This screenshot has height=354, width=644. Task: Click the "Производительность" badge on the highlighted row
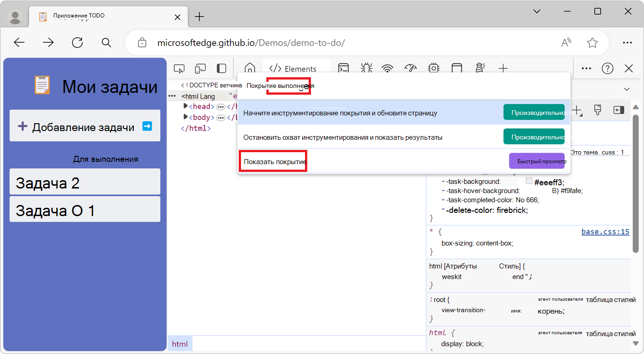pyautogui.click(x=534, y=113)
